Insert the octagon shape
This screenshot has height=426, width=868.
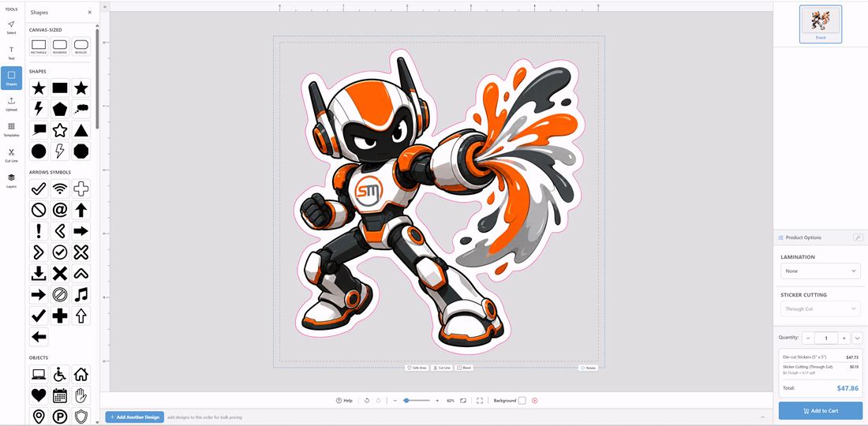[x=80, y=151]
